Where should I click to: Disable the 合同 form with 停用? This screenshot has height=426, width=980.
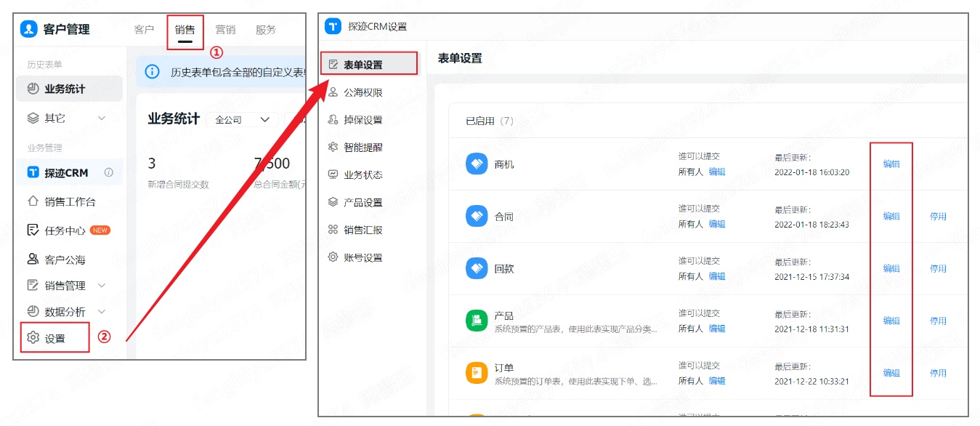tap(938, 217)
